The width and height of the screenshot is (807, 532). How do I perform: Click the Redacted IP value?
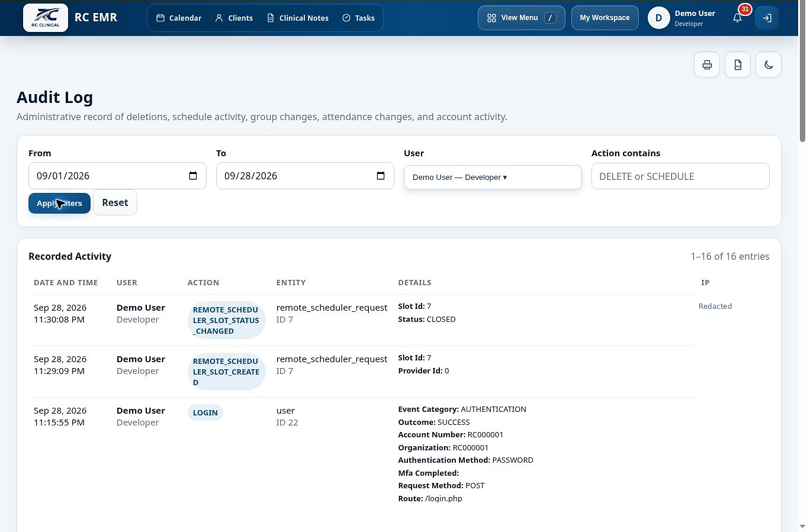(x=715, y=306)
